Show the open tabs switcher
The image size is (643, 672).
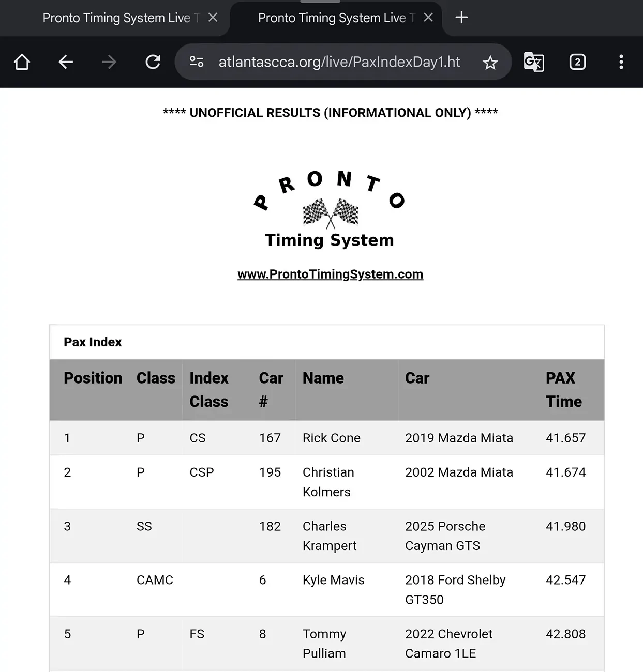coord(577,62)
